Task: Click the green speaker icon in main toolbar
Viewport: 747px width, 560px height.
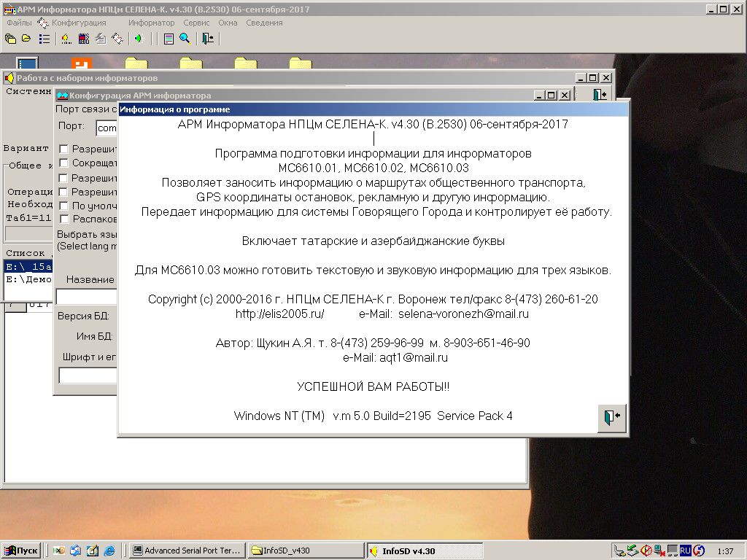Action: click(139, 39)
